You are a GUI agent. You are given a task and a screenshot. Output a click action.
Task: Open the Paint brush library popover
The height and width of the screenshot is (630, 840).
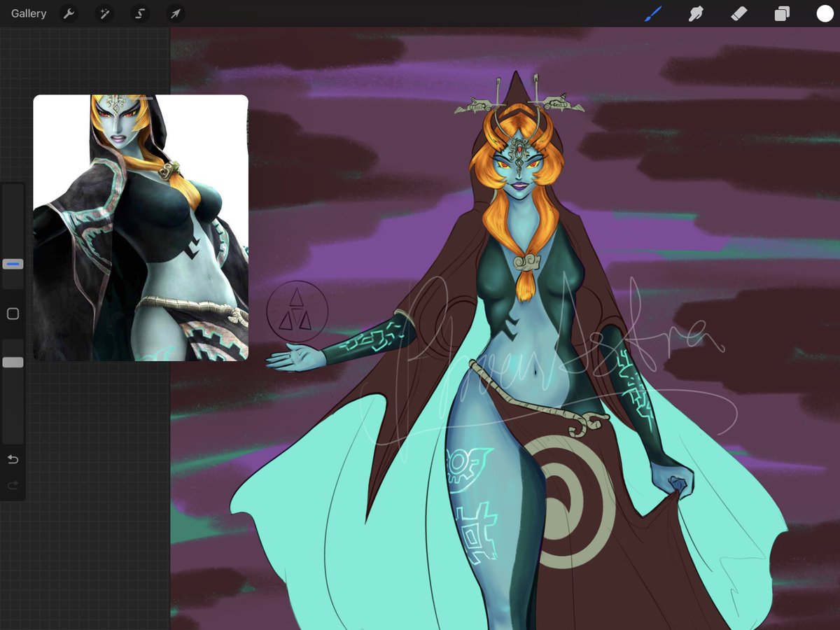tap(652, 13)
